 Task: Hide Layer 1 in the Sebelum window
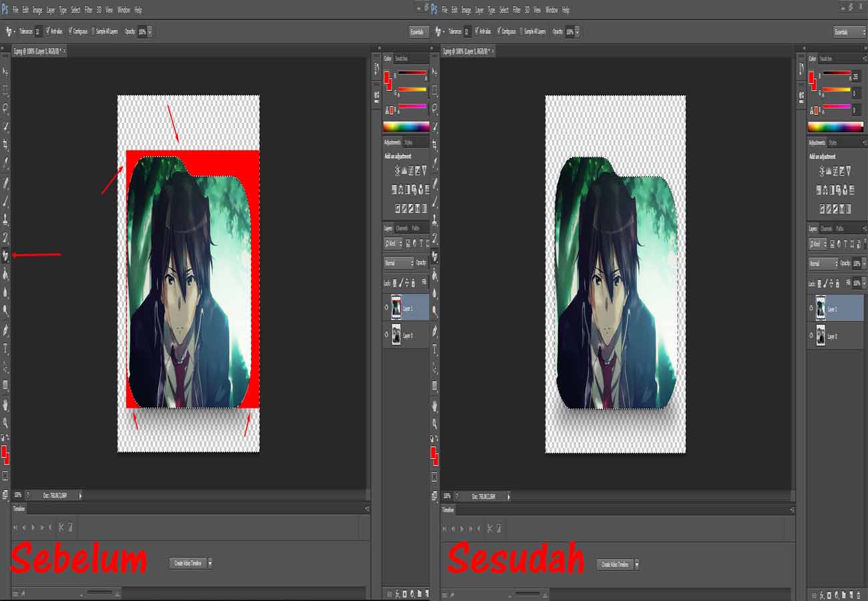point(387,309)
